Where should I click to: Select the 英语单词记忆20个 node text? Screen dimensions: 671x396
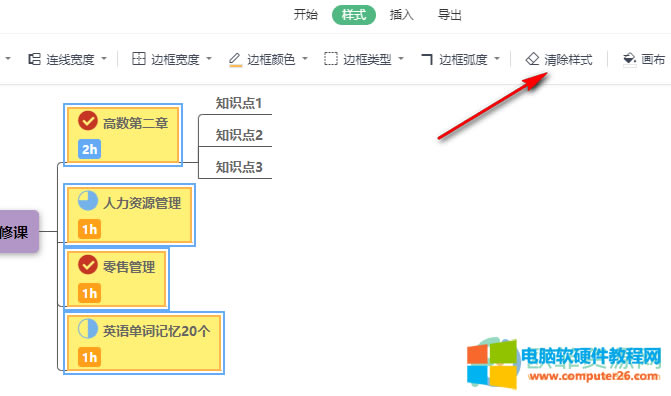tap(156, 331)
